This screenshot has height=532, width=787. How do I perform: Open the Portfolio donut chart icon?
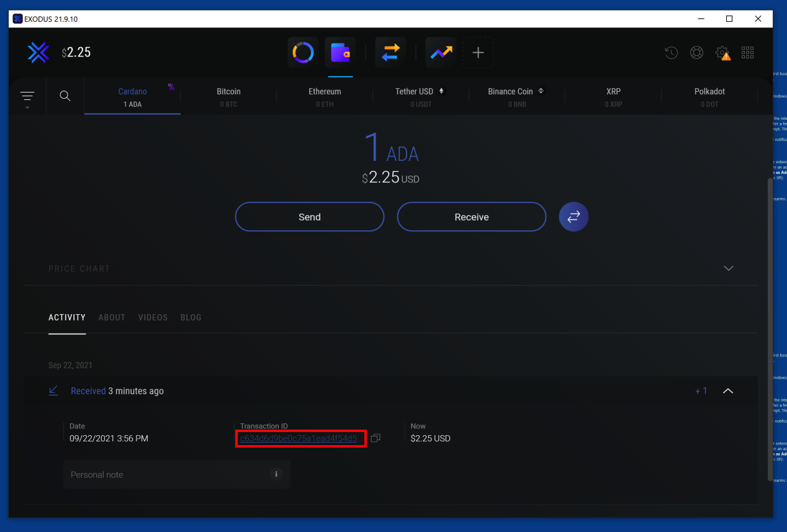pos(303,53)
